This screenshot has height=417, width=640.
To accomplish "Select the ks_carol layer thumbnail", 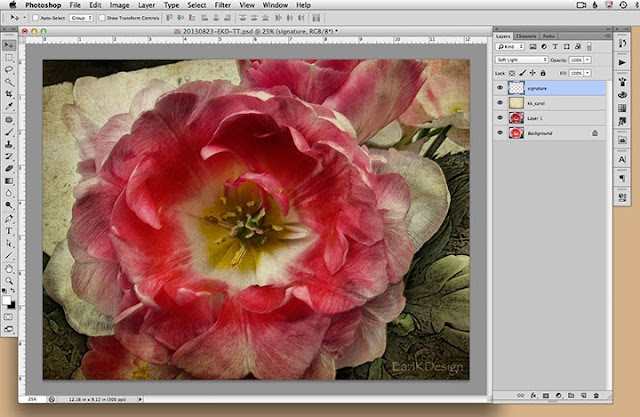I will click(x=517, y=103).
